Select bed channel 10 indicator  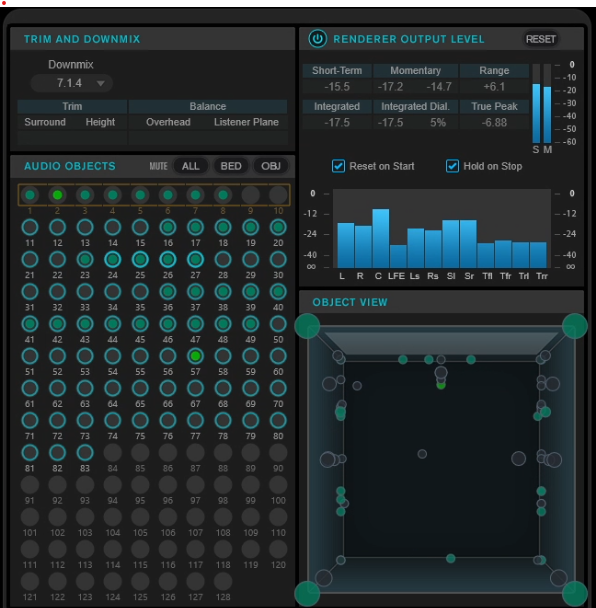pos(278,195)
